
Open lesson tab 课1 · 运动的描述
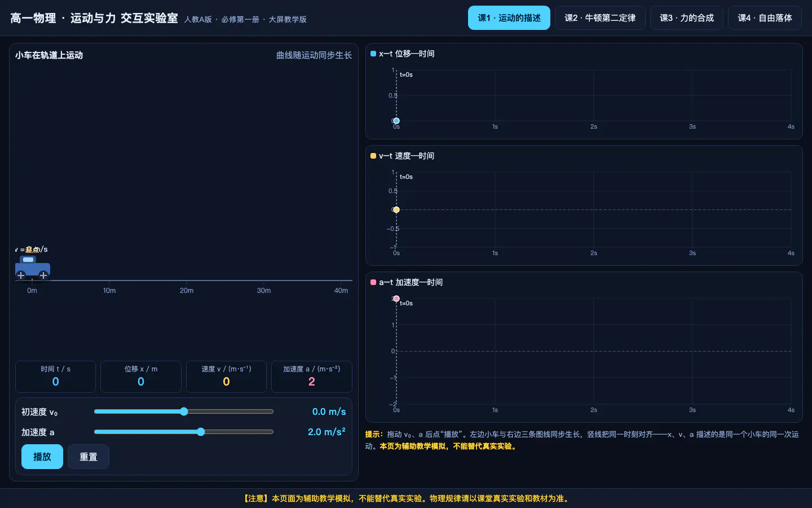pyautogui.click(x=509, y=18)
